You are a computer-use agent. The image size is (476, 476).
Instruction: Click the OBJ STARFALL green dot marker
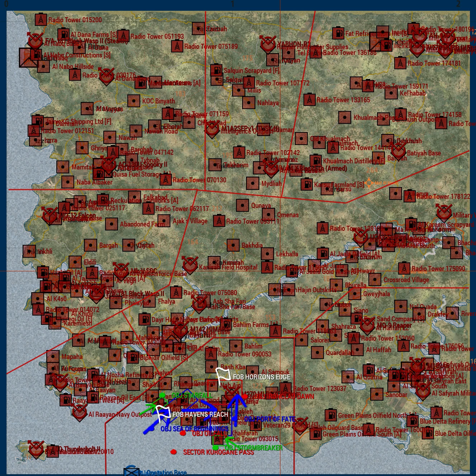click(x=162, y=395)
